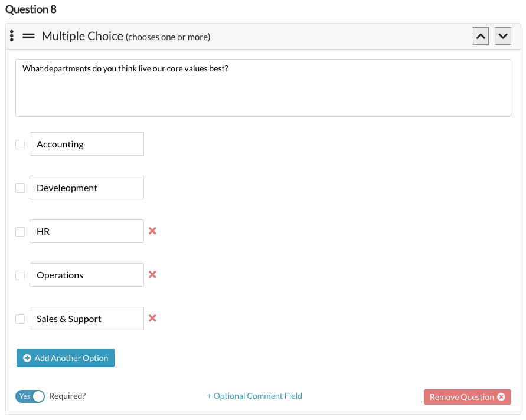Select the Sales & Support text field
526x420 pixels.
point(86,318)
